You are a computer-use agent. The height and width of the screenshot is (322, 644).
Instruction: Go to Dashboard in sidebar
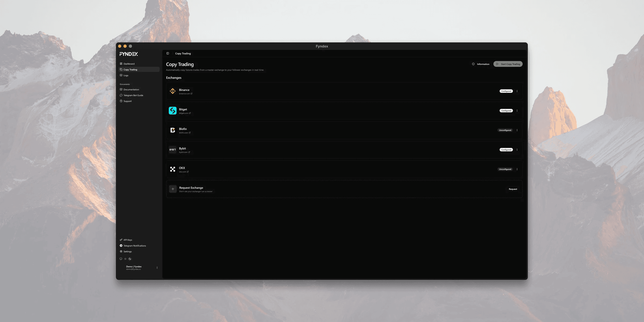[129, 64]
